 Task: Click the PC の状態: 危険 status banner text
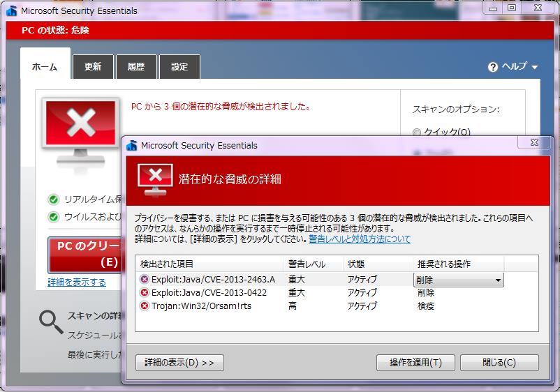click(x=55, y=30)
